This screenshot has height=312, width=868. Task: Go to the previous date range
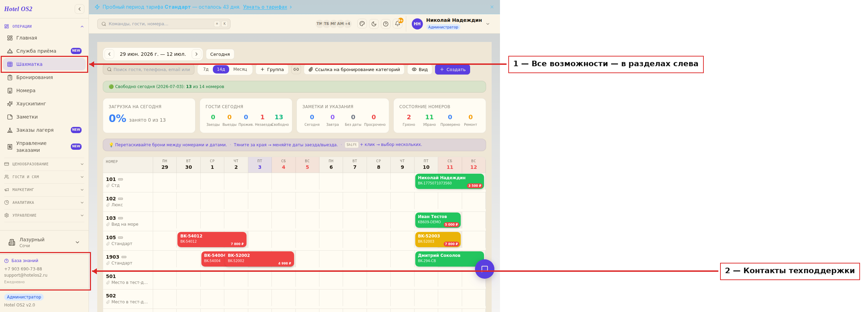[109, 54]
